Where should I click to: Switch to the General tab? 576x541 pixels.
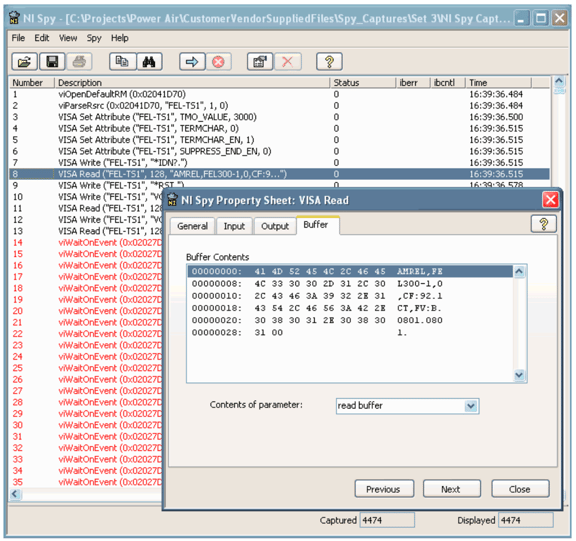tap(192, 226)
